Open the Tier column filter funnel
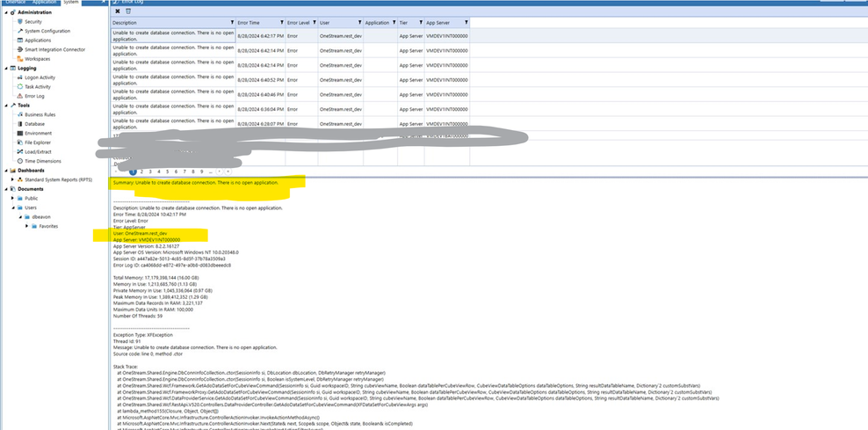The height and width of the screenshot is (430, 868). click(422, 23)
